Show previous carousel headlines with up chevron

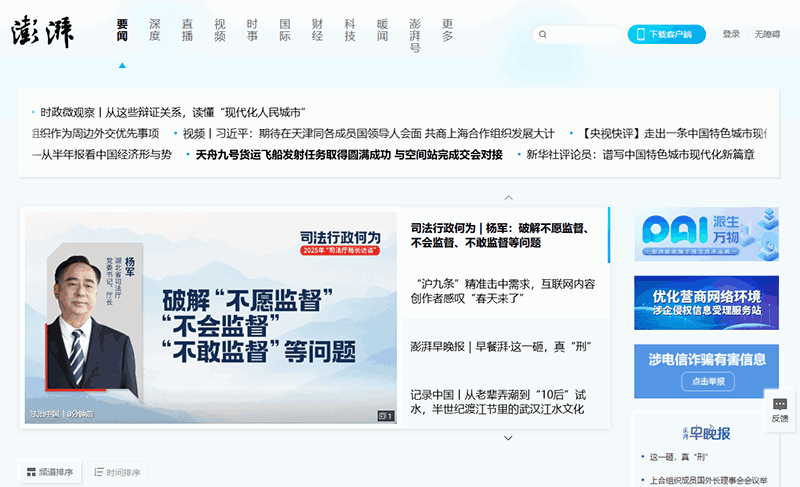(x=508, y=197)
